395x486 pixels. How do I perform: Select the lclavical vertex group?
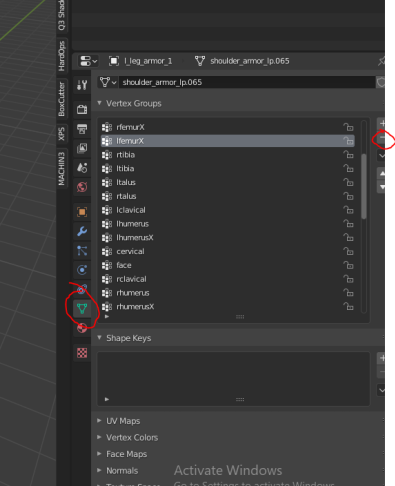click(228, 210)
